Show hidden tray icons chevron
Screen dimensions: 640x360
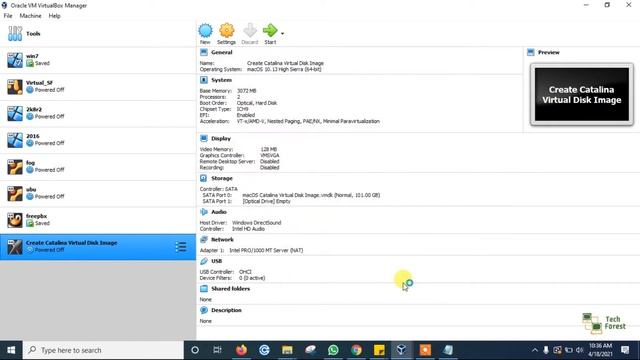coord(534,350)
